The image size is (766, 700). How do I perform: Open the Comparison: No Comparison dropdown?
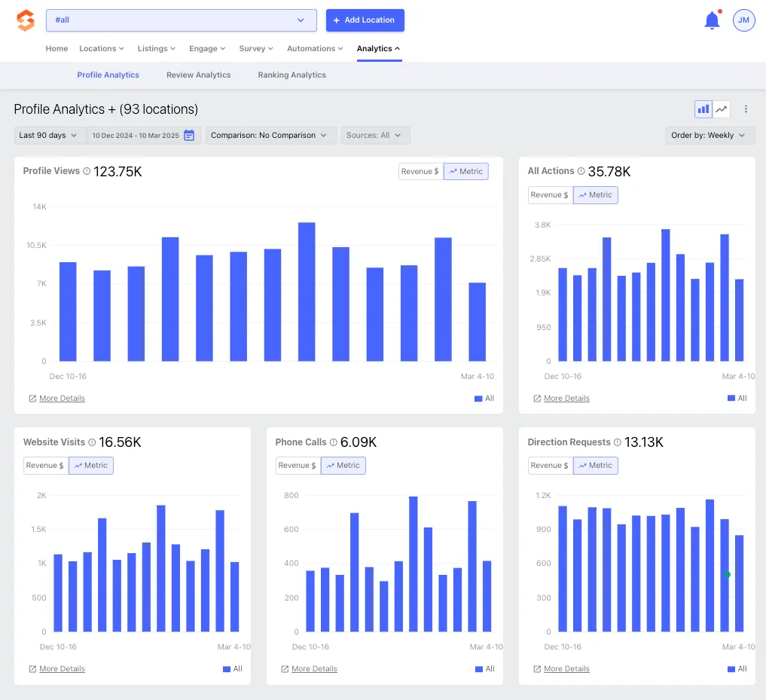pyautogui.click(x=270, y=136)
